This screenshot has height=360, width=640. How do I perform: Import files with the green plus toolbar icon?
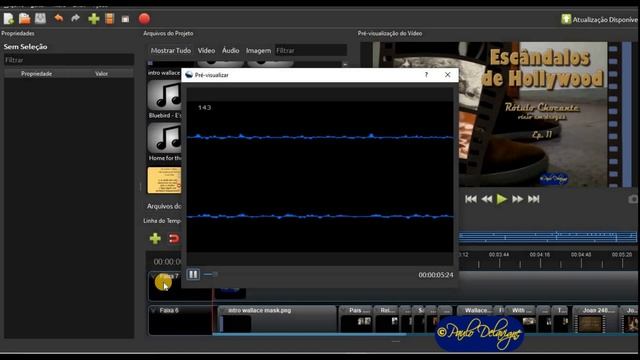tap(94, 19)
